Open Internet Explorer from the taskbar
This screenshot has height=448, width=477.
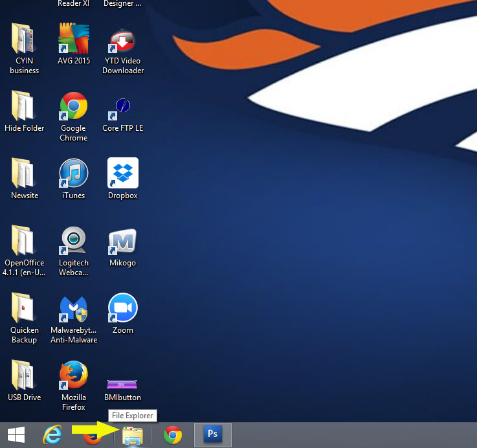point(53,435)
